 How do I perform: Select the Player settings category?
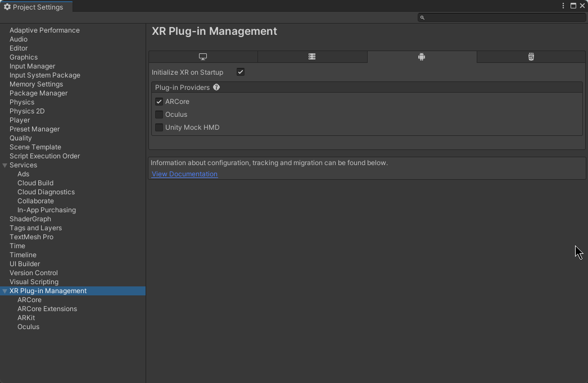[20, 120]
